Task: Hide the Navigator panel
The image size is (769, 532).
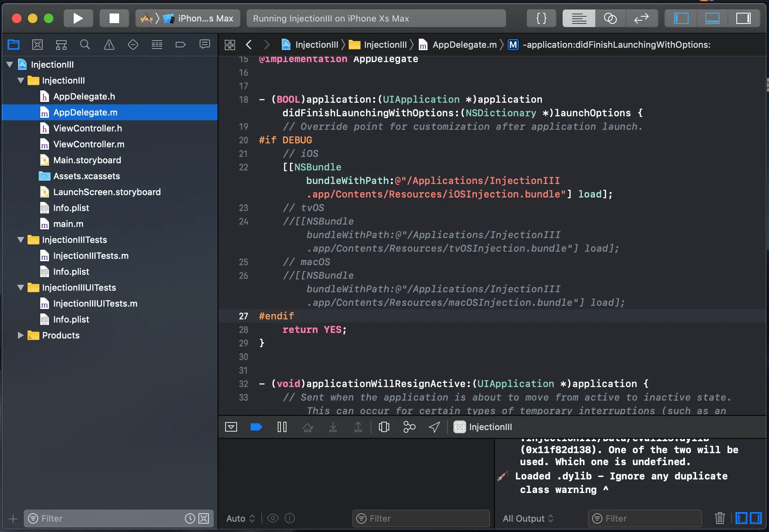Action: tap(681, 18)
